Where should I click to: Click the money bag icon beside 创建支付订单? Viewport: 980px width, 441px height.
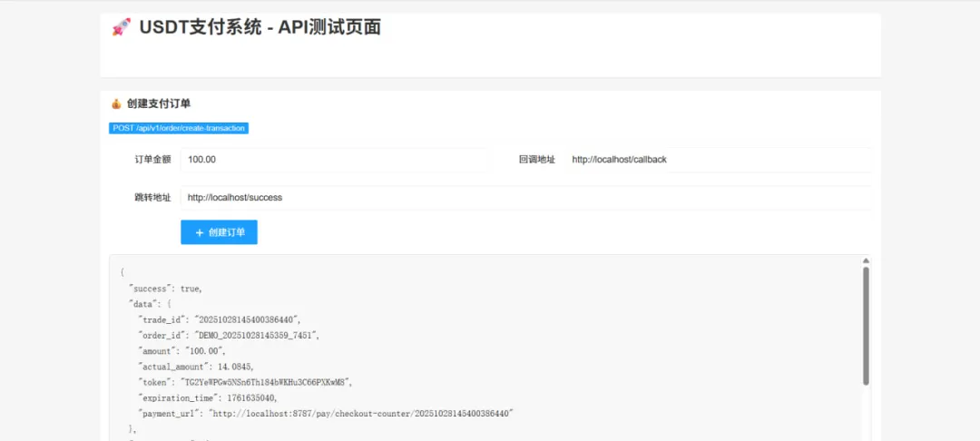115,103
